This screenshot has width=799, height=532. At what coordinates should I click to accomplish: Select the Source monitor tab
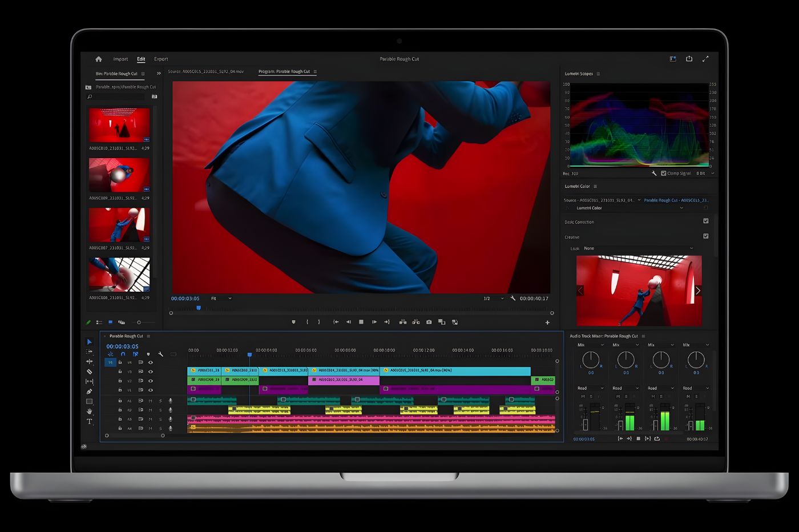pos(206,71)
